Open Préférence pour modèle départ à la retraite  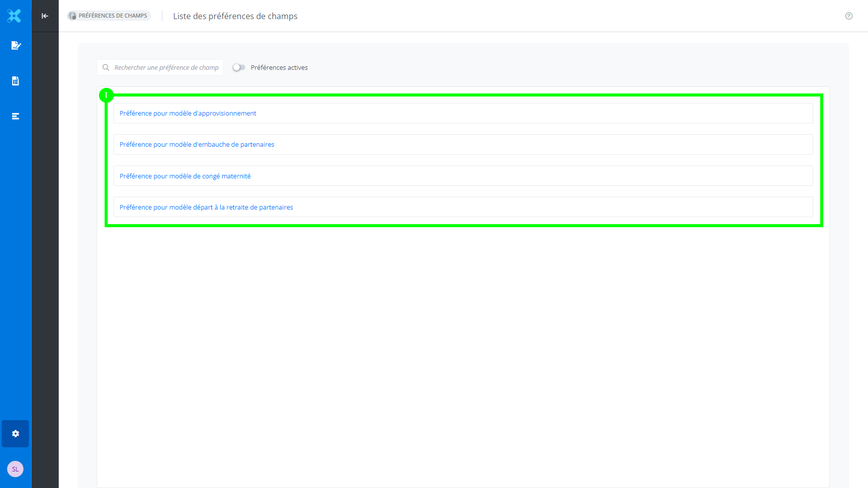tap(206, 208)
